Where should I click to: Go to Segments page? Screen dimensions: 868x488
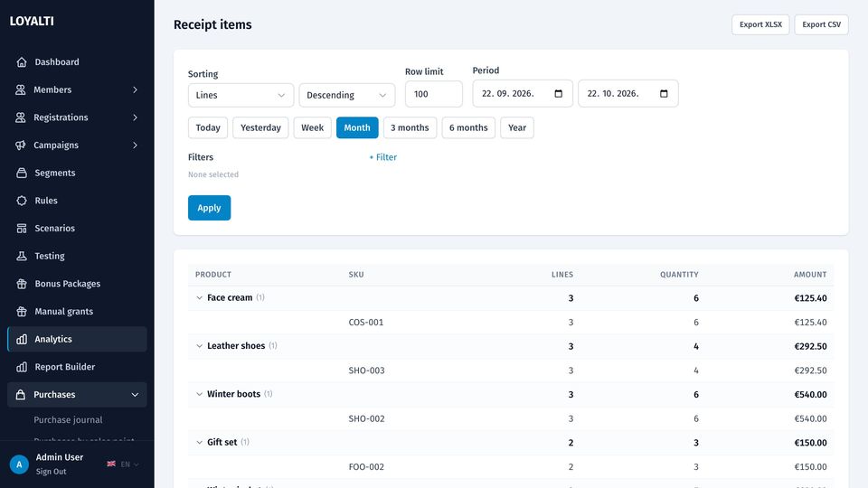[x=77, y=173]
